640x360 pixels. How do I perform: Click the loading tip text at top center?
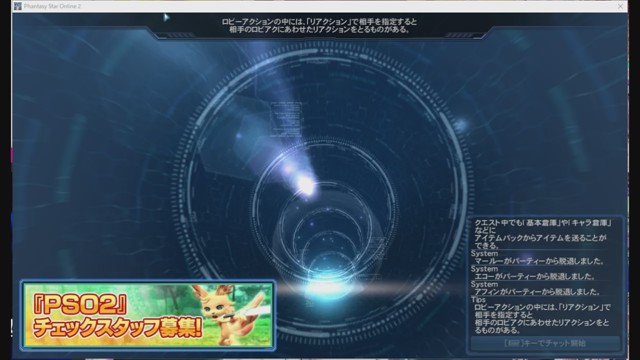pos(320,26)
